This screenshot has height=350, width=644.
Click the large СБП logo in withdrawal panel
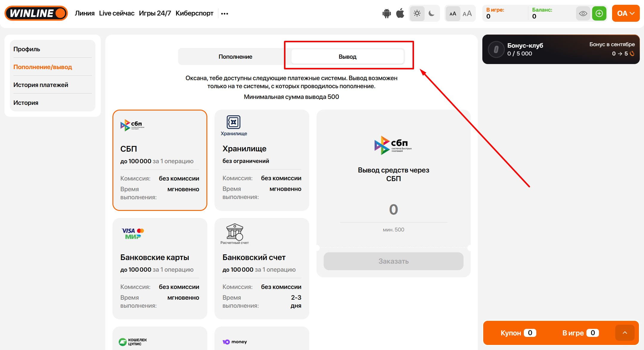[393, 145]
